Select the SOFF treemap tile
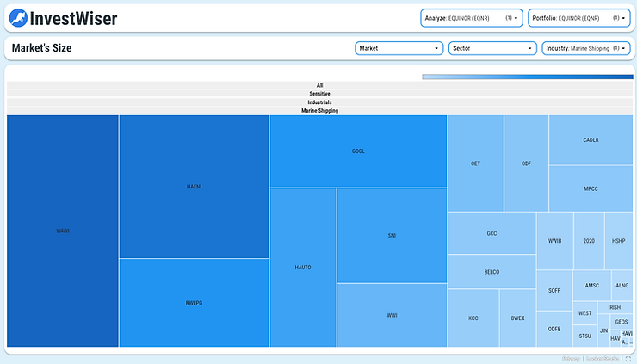637x364 pixels. click(x=554, y=291)
